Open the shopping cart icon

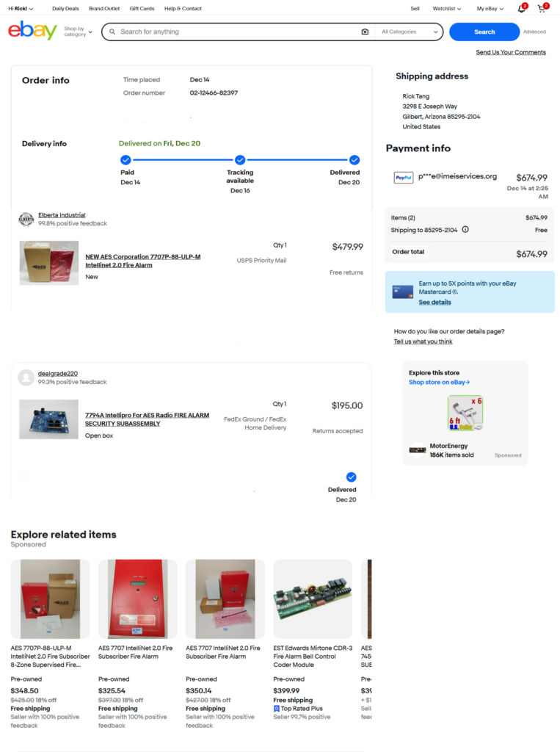click(542, 8)
